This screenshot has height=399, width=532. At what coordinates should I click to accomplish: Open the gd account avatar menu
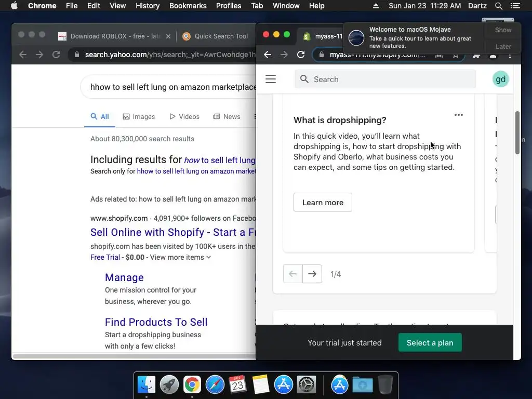500,79
